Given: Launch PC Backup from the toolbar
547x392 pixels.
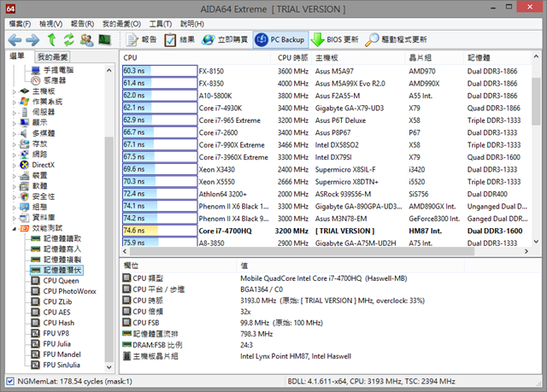Looking at the screenshot, I should (280, 40).
